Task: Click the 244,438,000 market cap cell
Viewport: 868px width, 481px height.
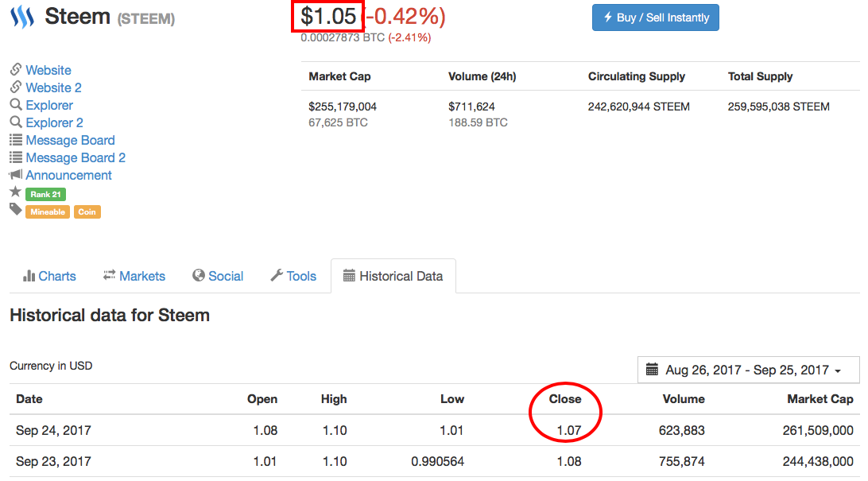Action: (818, 461)
